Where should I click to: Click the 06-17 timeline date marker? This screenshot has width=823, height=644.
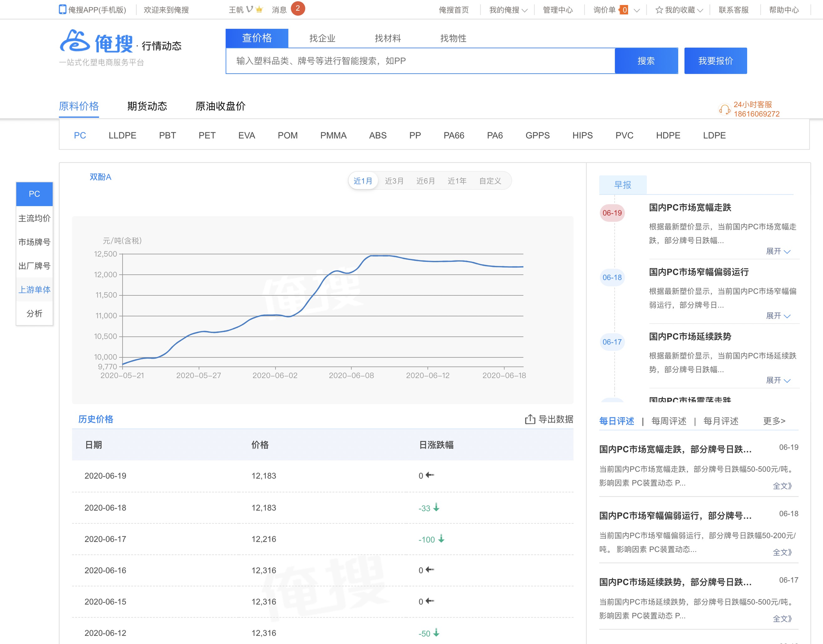(612, 342)
